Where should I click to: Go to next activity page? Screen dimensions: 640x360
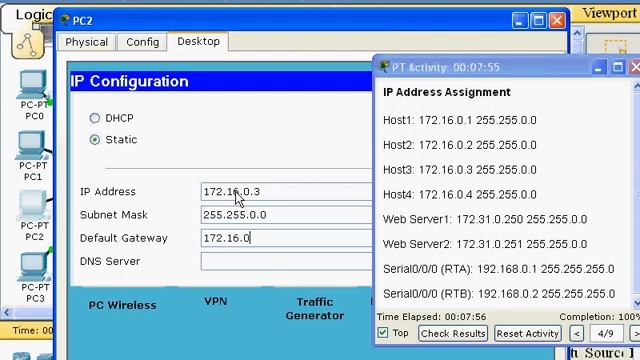tap(635, 333)
